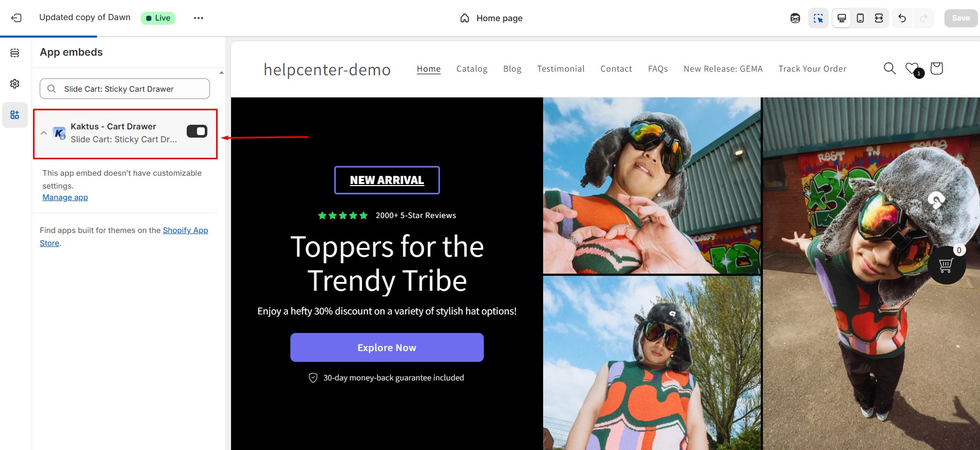The width and height of the screenshot is (980, 450).
Task: Click the store search magnifier icon
Action: [889, 69]
